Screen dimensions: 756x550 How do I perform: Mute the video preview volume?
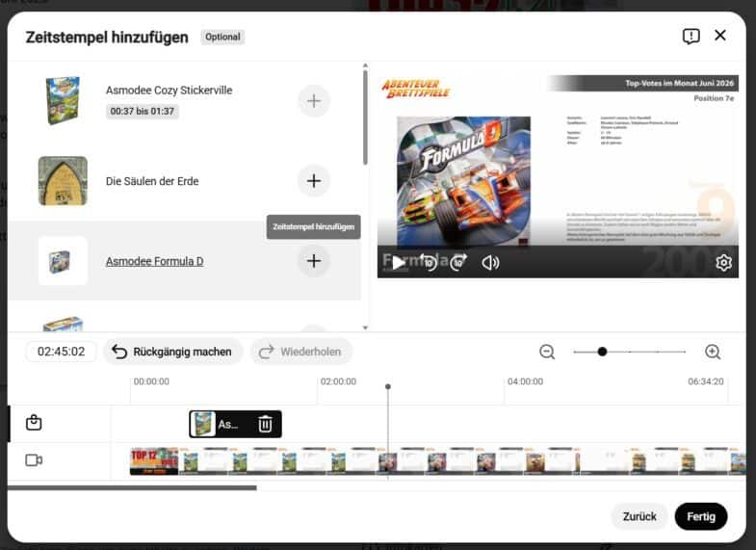tap(490, 263)
